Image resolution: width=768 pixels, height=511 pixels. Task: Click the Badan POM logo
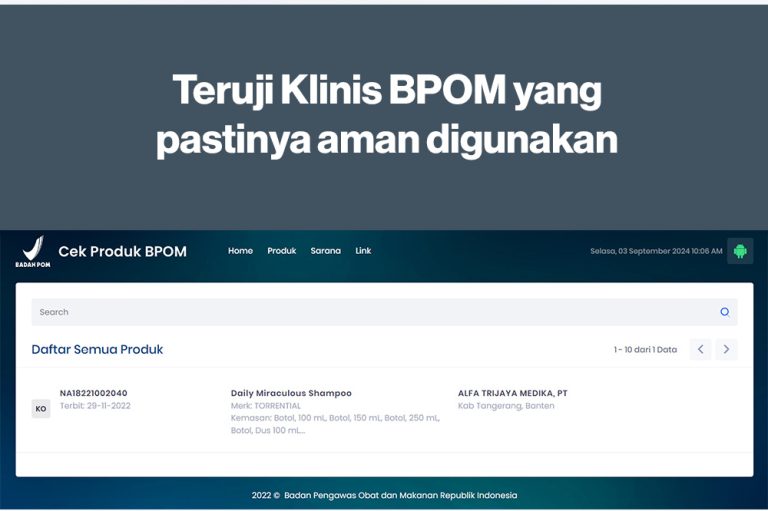(33, 252)
